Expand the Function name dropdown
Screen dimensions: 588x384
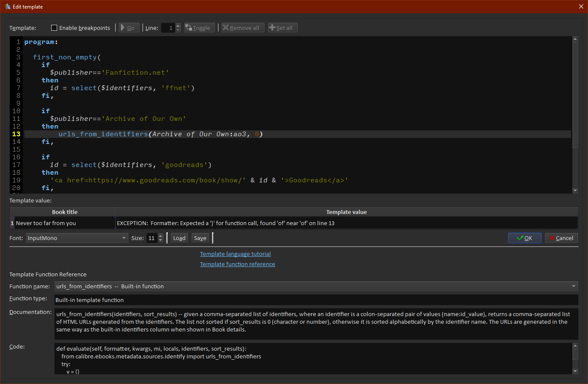tap(573, 286)
